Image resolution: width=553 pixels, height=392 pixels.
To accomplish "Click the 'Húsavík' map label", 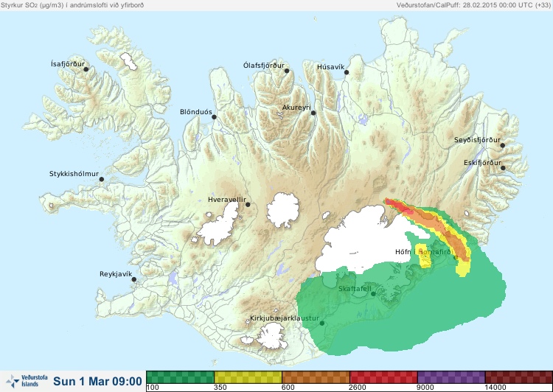I will (x=330, y=67).
